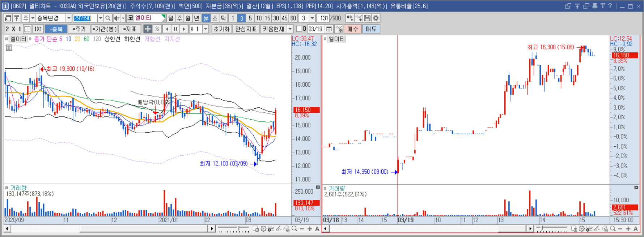Click the right chart zoom-out minus icon

tap(620, 229)
